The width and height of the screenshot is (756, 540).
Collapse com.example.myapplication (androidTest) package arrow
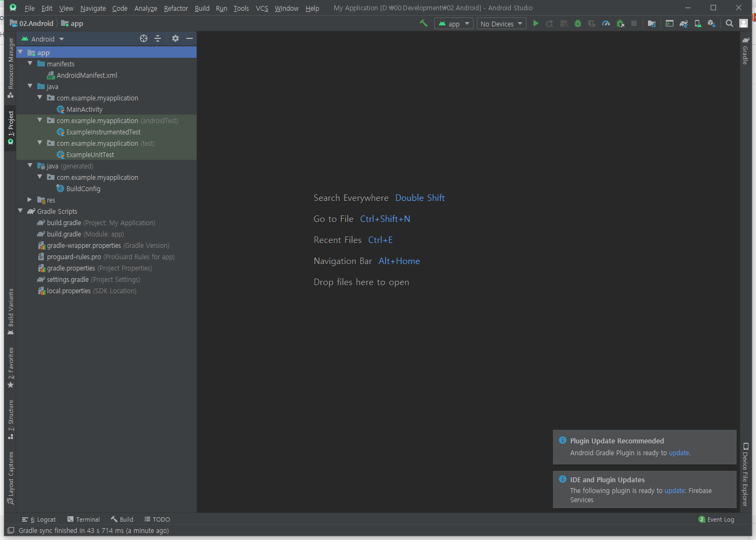pyautogui.click(x=40, y=120)
